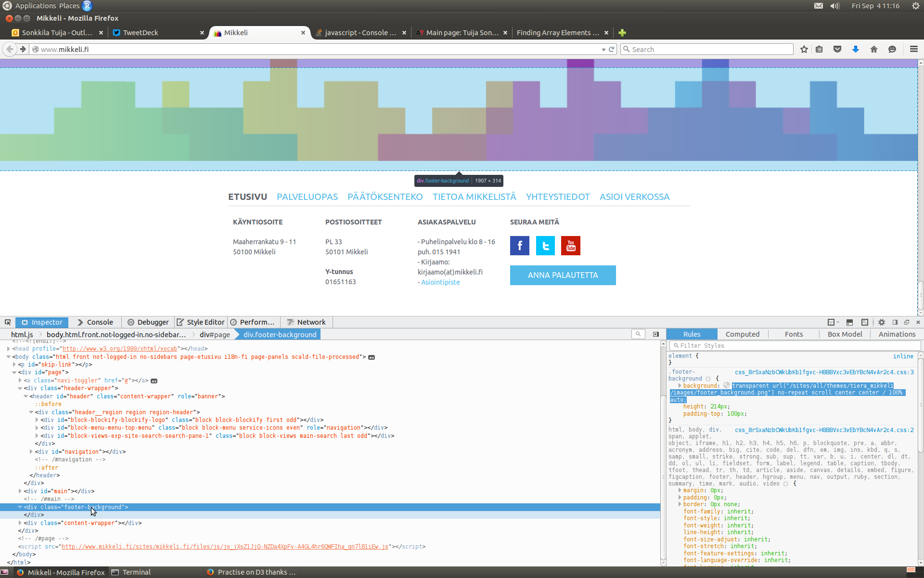Open the Asiointipiste link
924x578 pixels.
(x=440, y=282)
